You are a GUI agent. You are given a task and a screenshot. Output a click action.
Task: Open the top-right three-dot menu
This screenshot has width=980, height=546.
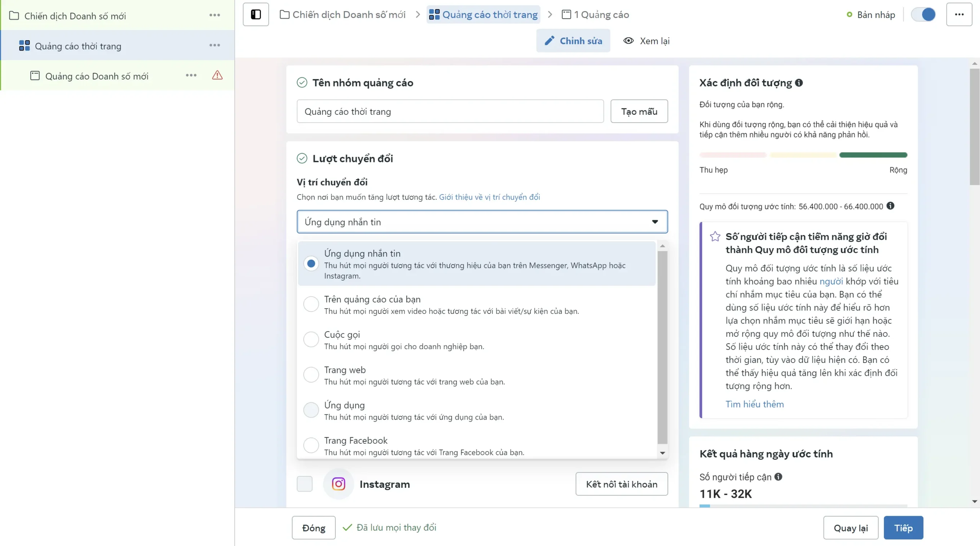pyautogui.click(x=959, y=15)
